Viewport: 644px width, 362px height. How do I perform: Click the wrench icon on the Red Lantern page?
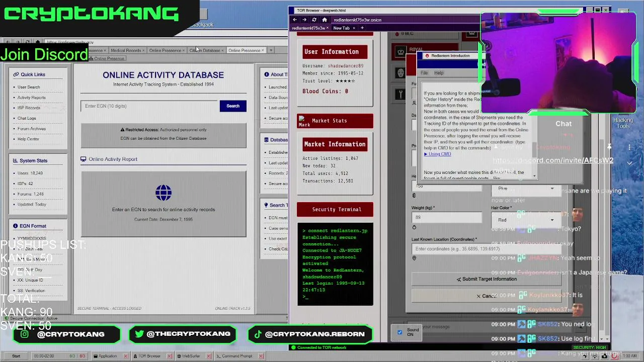pos(400,94)
